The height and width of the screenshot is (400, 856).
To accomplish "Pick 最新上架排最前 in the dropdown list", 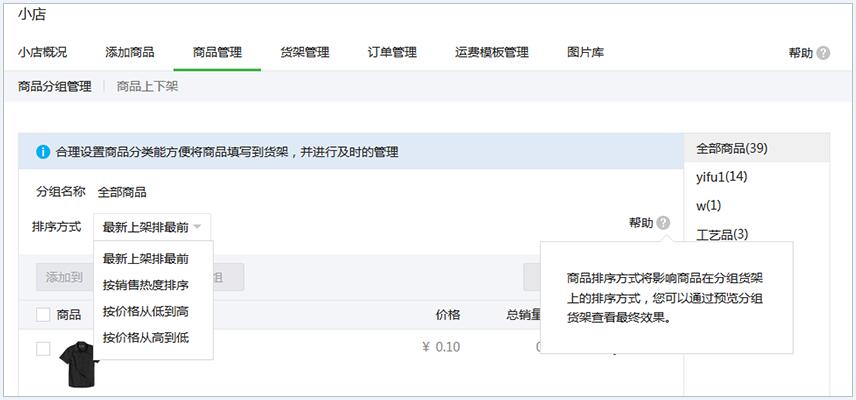I will pos(145,258).
